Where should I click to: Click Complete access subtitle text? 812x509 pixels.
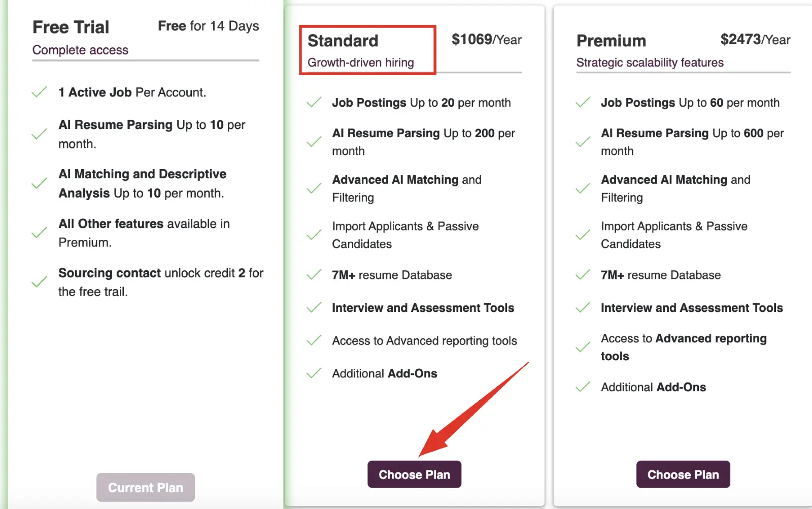click(x=80, y=50)
